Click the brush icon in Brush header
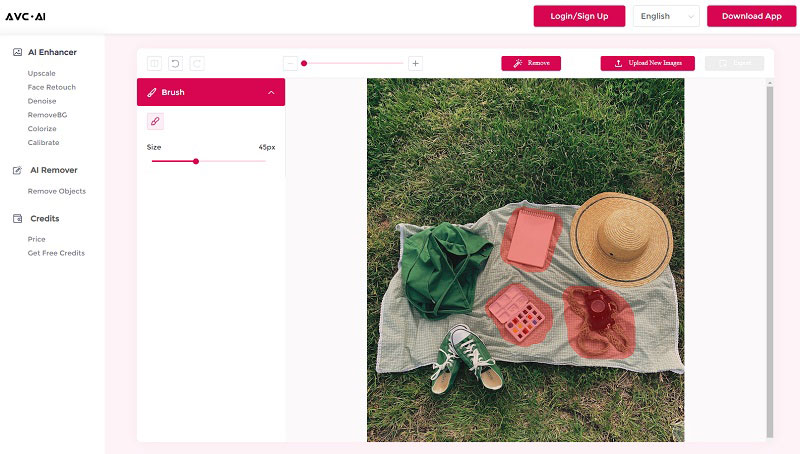 click(x=152, y=92)
